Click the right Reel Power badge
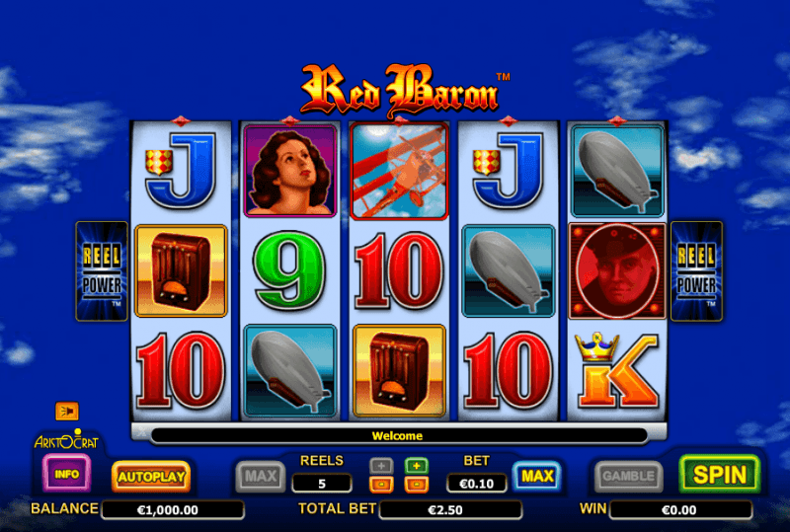This screenshot has width=790, height=532. (697, 271)
